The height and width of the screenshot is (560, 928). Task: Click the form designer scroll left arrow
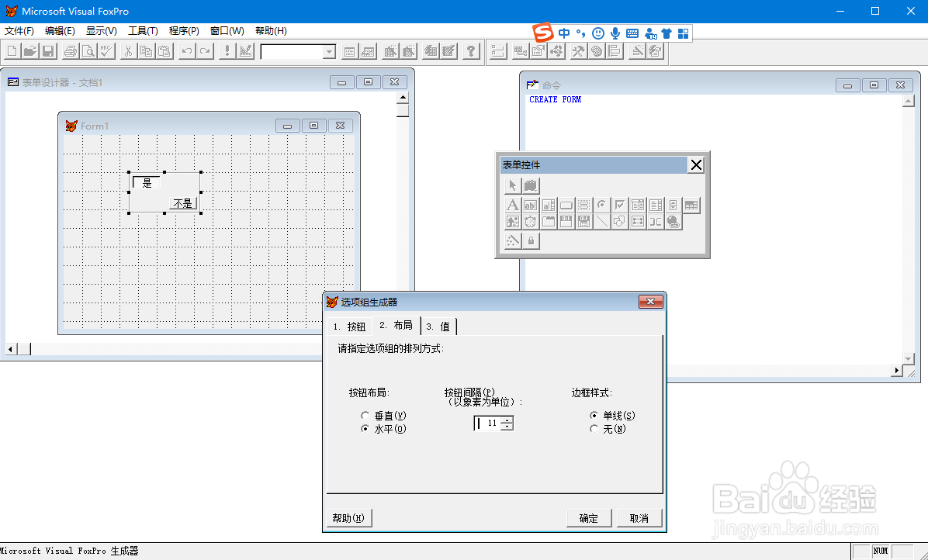tap(10, 349)
